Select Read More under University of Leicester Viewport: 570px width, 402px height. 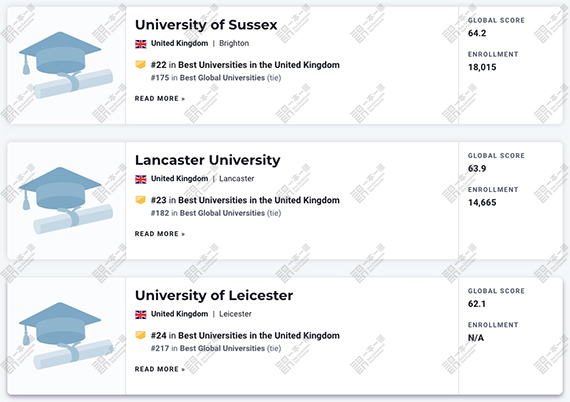[x=160, y=369]
